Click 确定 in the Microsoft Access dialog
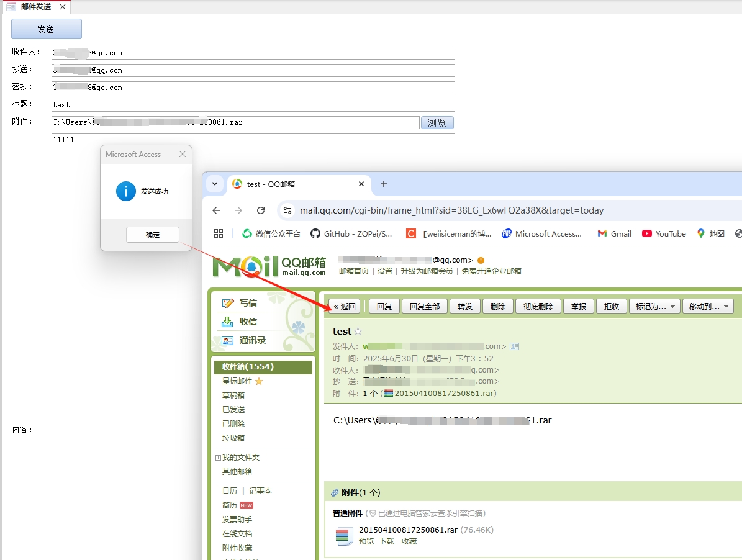 coord(152,235)
